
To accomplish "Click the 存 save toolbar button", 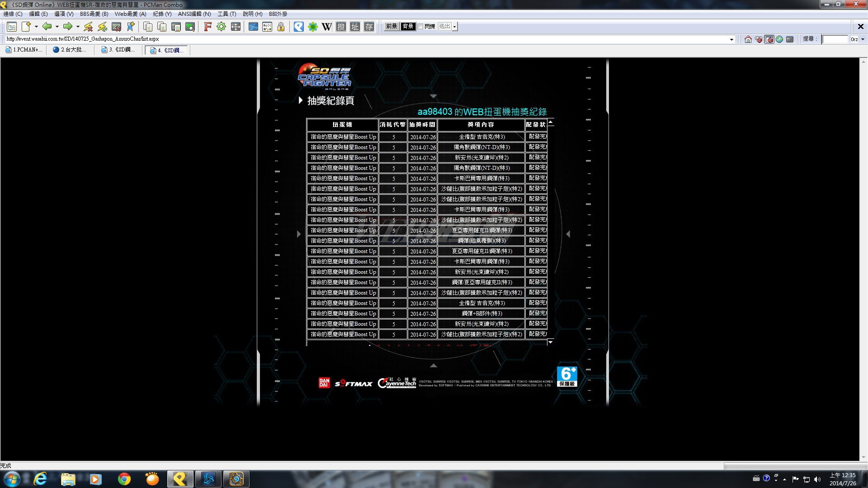I will tap(369, 27).
